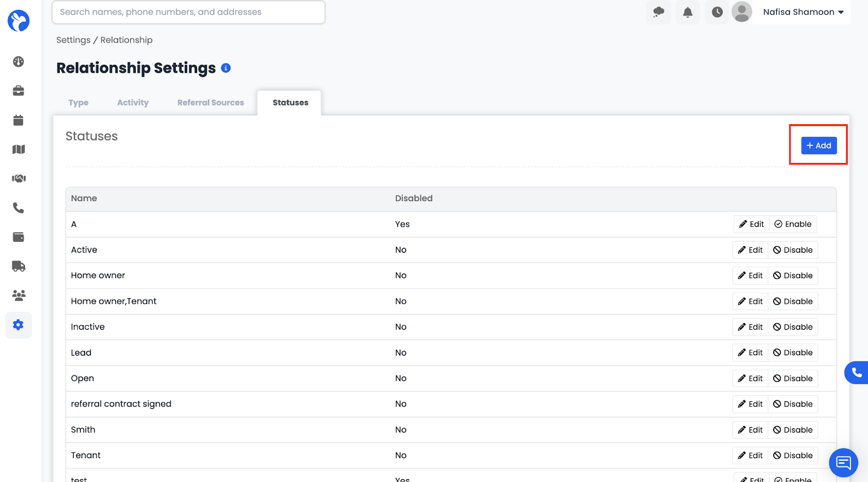Edit the Home owner status
The image size is (868, 482).
pyautogui.click(x=750, y=276)
